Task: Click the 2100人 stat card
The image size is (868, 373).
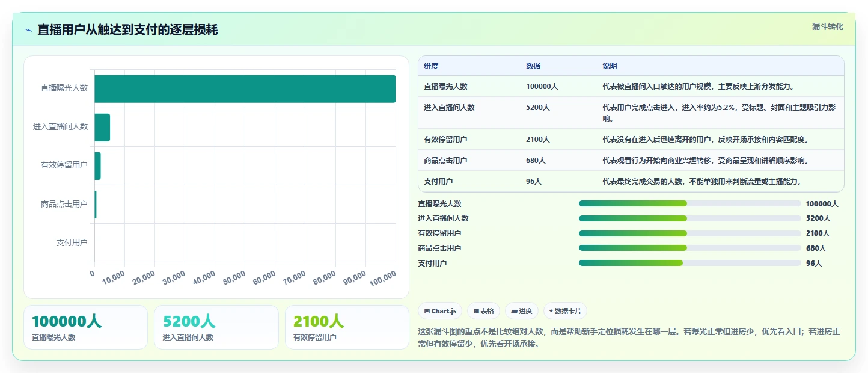Action: pos(347,327)
